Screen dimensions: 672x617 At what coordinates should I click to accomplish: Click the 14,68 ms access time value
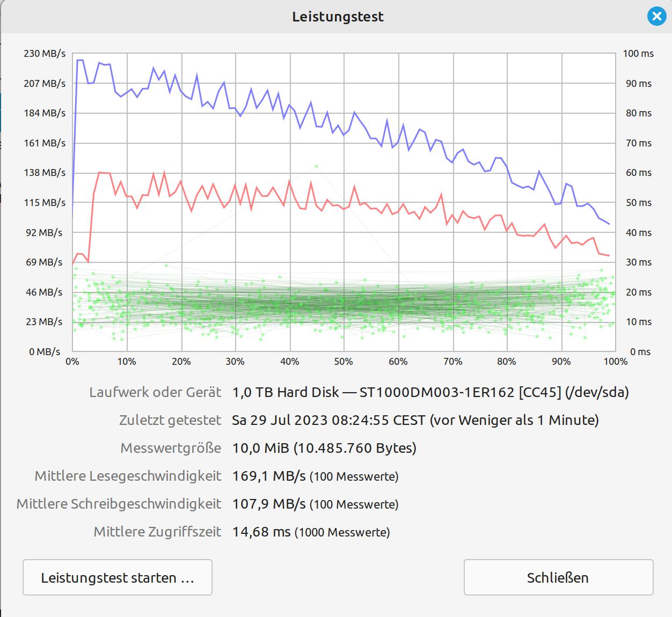pyautogui.click(x=261, y=532)
